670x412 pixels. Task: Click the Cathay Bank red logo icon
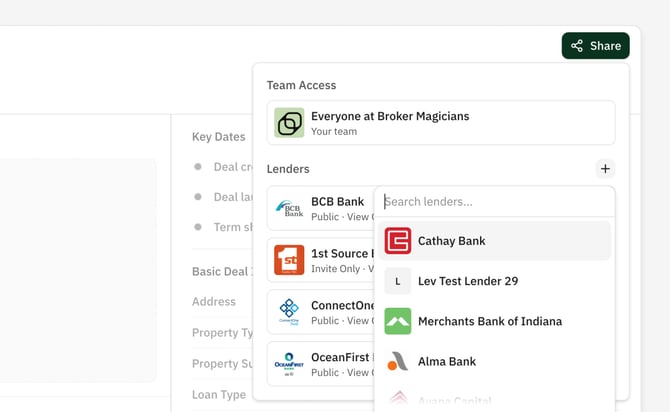(x=397, y=241)
